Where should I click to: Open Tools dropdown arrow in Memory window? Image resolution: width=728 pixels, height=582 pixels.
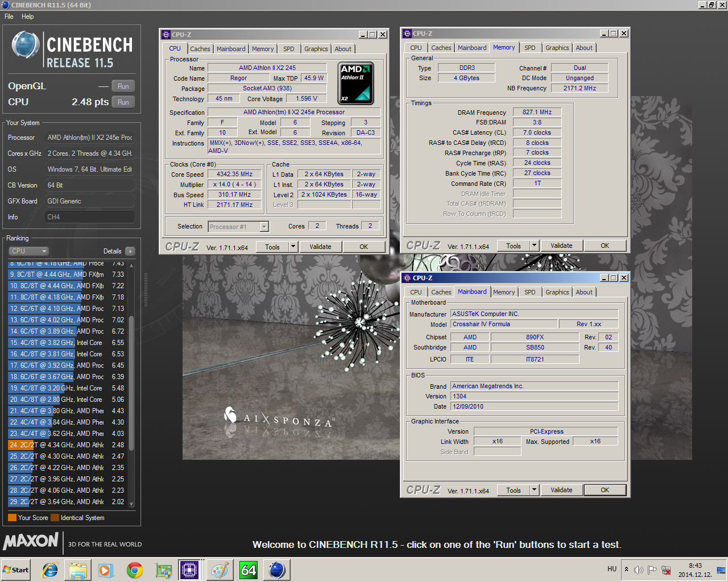pyautogui.click(x=535, y=246)
